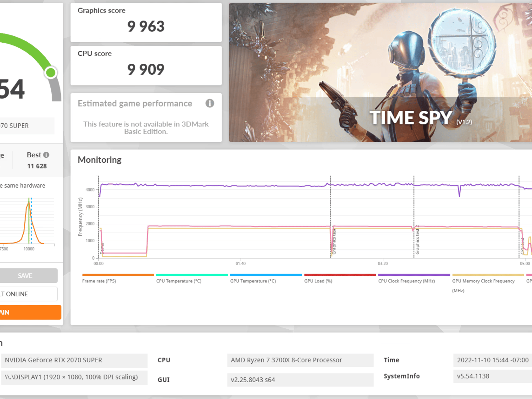
Task: Hide the CPU Clock Frequency line
Action: pos(414,274)
